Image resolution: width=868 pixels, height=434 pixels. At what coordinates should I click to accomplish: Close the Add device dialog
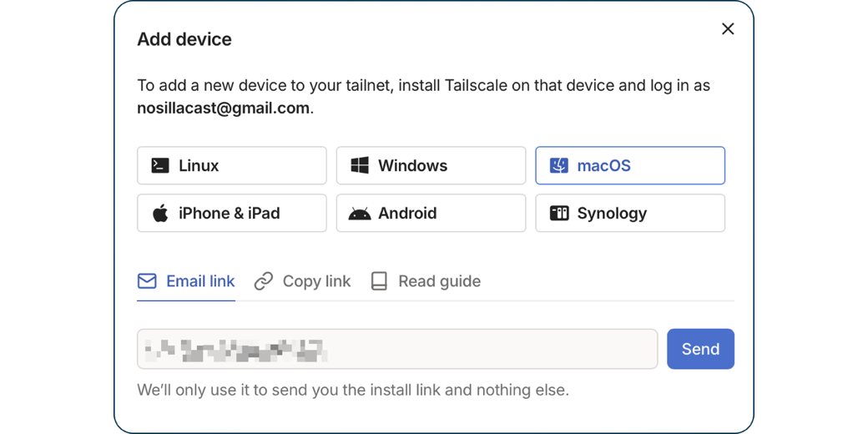click(x=728, y=28)
